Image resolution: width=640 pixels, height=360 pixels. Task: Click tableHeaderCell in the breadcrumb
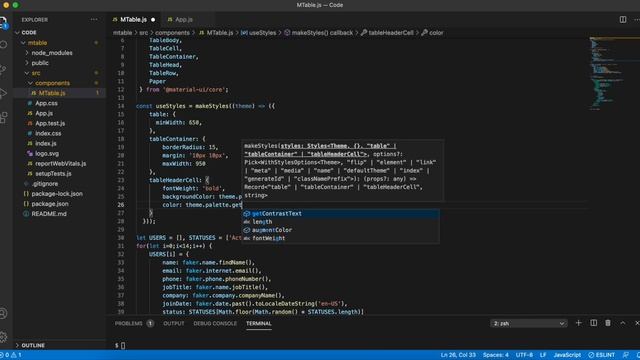(391, 33)
